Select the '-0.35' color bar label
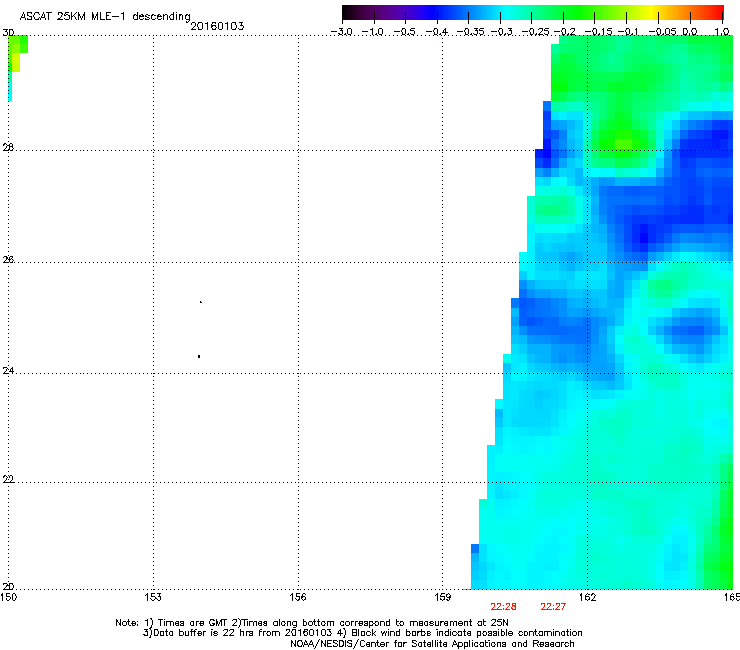Viewport: 740px width, 650px height. [x=470, y=32]
